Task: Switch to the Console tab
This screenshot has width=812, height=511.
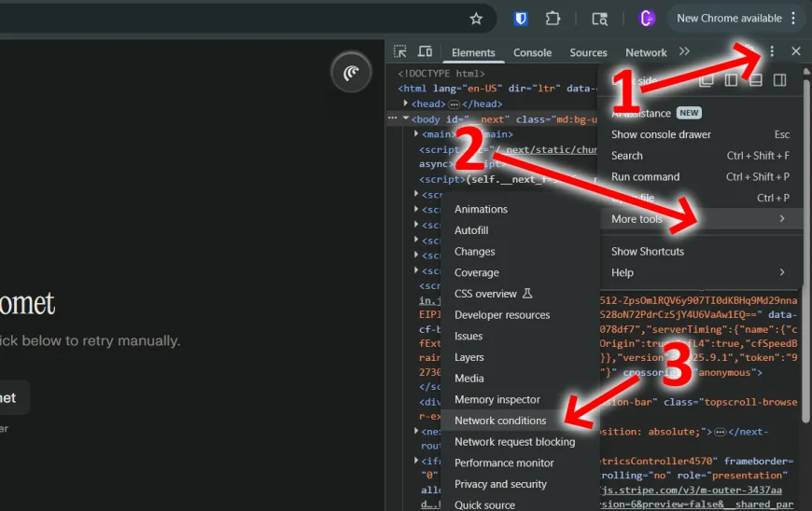Action: pos(532,53)
